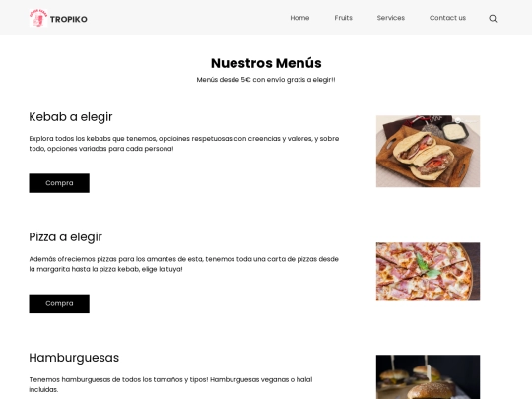The height and width of the screenshot is (399, 532).
Task: Open the Fruits menu item
Action: pos(344,18)
